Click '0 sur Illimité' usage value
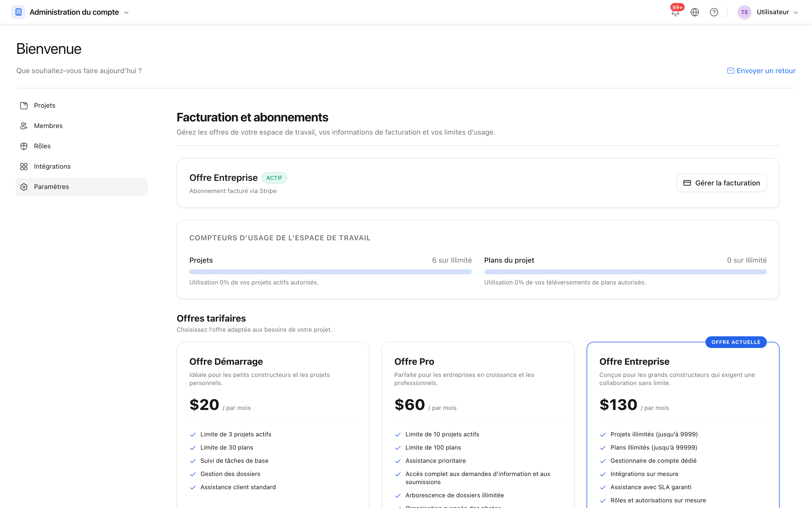The height and width of the screenshot is (508, 812). tap(747, 260)
